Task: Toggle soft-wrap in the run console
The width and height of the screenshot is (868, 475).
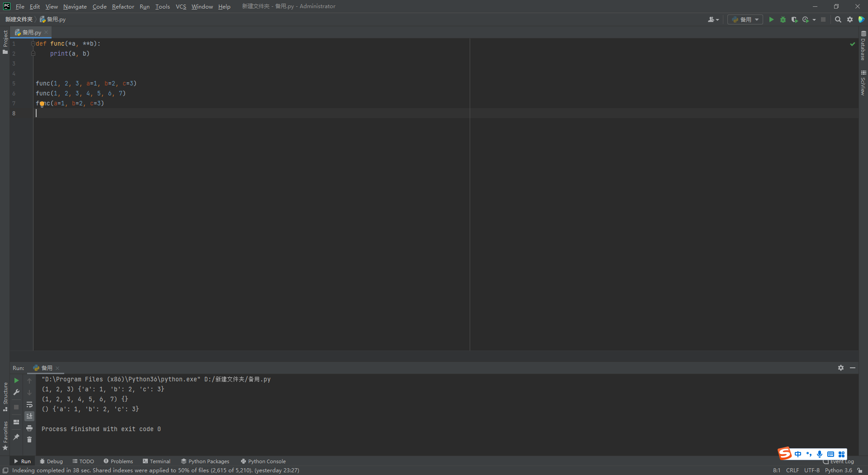Action: tap(29, 404)
